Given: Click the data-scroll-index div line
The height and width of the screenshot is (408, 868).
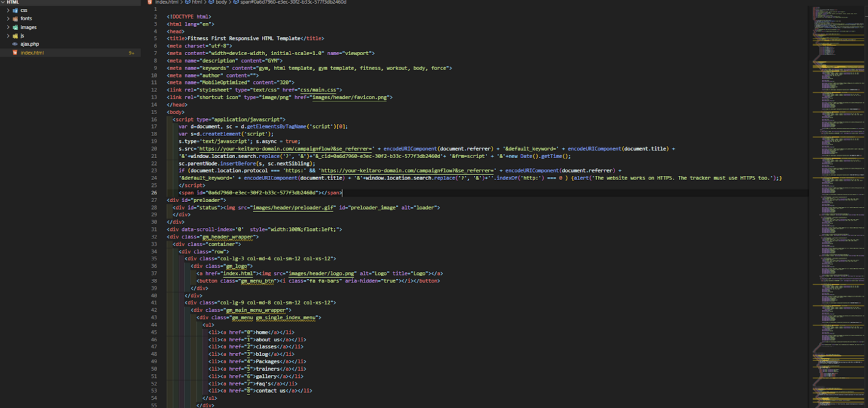Looking at the screenshot, I should 254,230.
